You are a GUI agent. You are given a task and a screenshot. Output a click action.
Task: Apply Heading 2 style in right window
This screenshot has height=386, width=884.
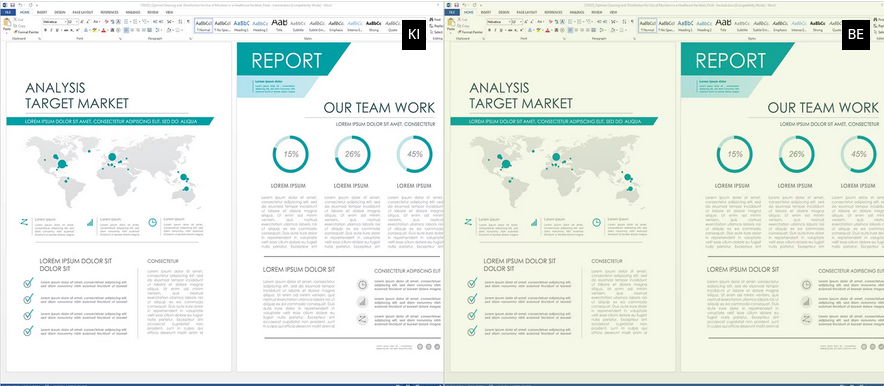(x=705, y=26)
